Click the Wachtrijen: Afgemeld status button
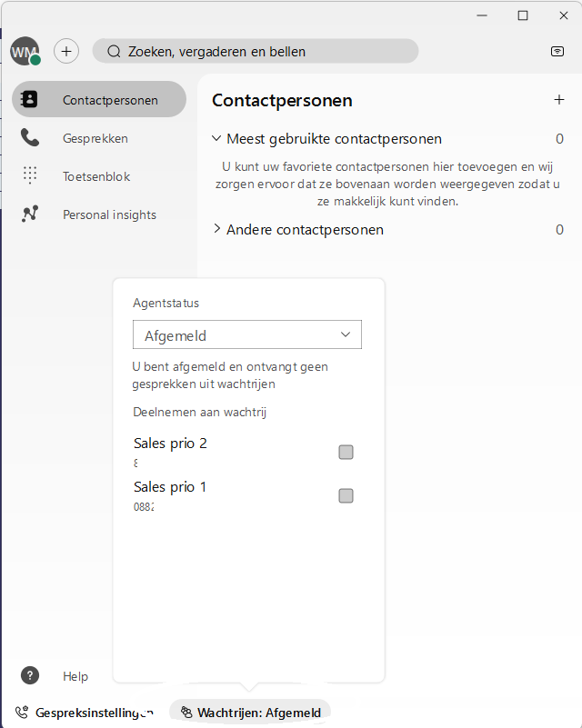 click(x=250, y=713)
